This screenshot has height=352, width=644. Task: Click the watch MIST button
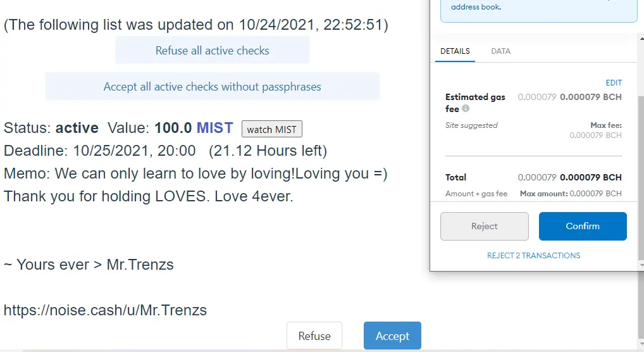pyautogui.click(x=272, y=129)
